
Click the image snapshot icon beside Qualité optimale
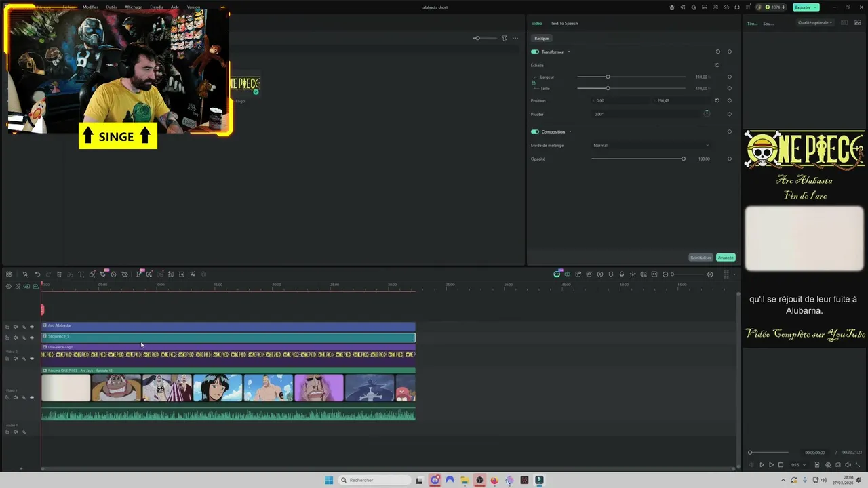pyautogui.click(x=858, y=23)
